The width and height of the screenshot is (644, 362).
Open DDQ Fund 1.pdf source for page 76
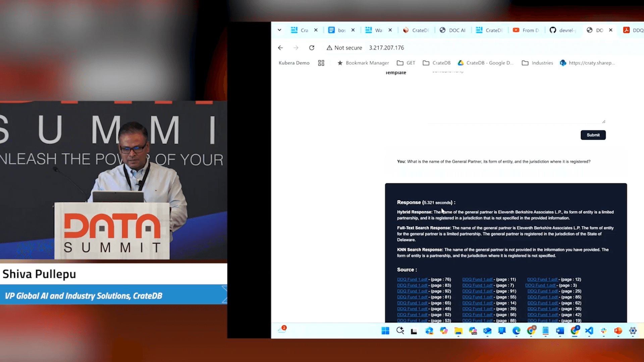point(412,280)
